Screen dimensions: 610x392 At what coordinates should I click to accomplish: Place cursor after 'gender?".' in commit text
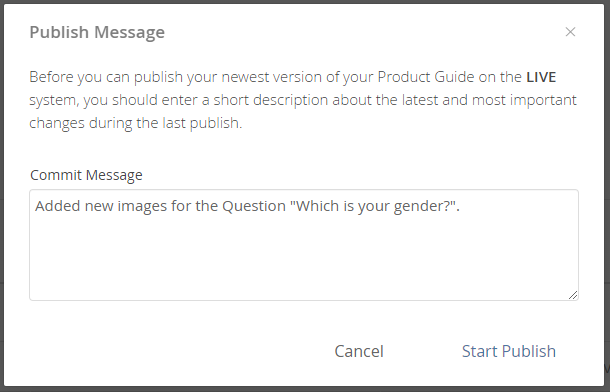click(461, 206)
